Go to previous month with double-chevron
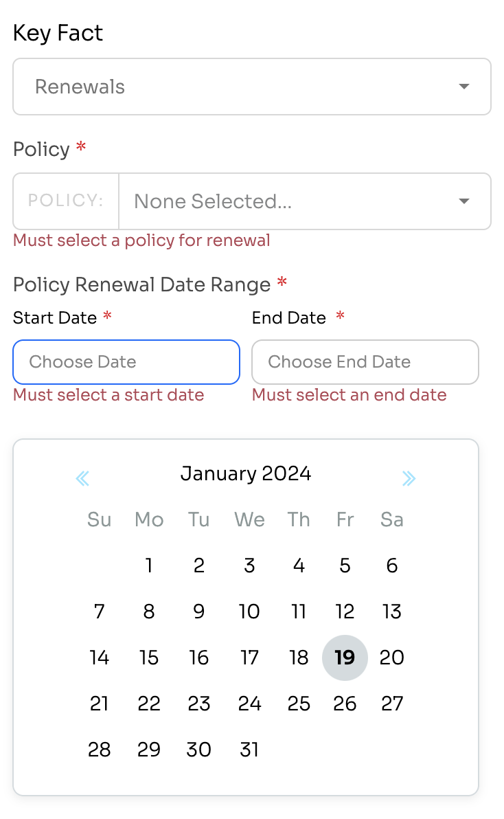504x819 pixels. [x=82, y=478]
